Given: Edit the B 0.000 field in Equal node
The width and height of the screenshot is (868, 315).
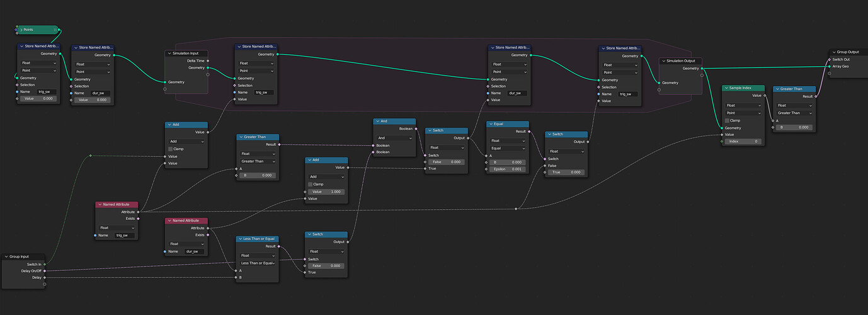Looking at the screenshot, I should 509,162.
